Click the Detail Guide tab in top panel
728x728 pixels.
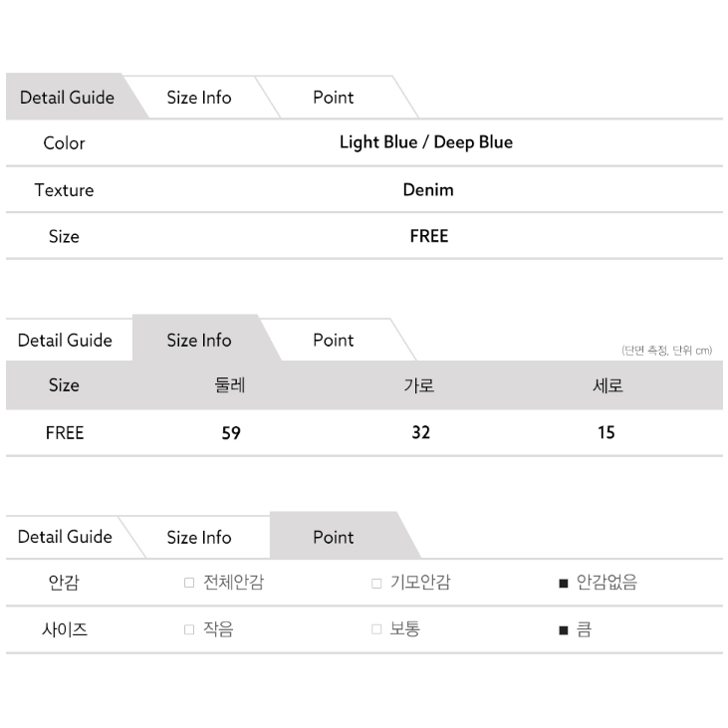[67, 98]
